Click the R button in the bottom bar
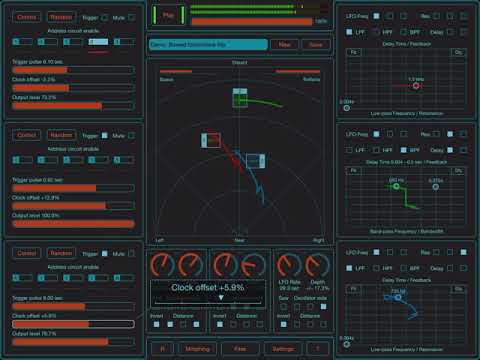 pos(162,349)
